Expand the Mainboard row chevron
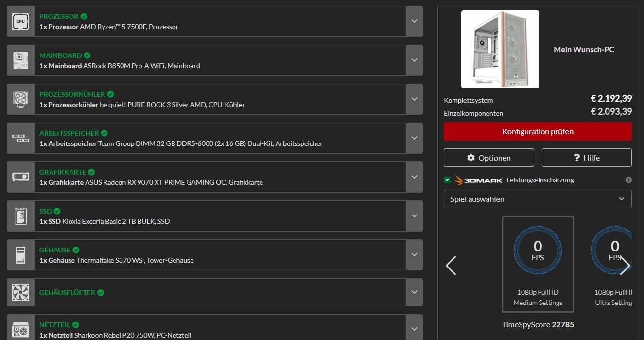 414,60
